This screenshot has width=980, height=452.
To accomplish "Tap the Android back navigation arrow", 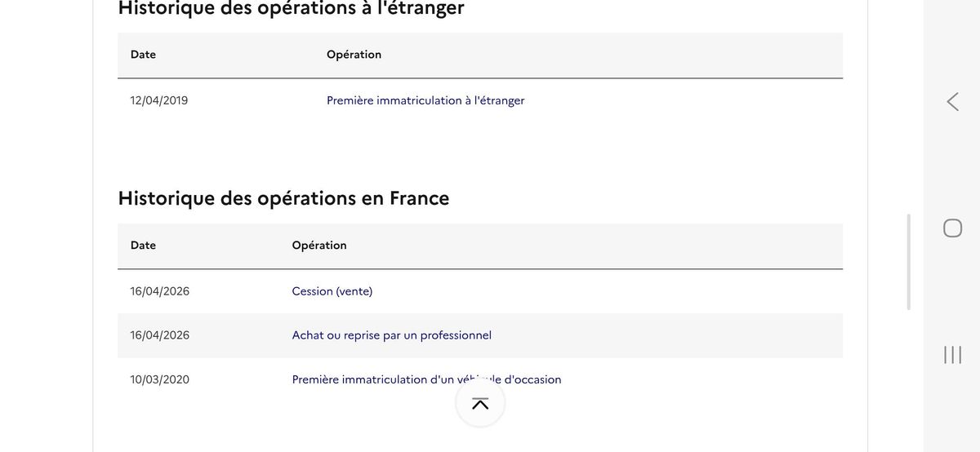I will pyautogui.click(x=952, y=101).
